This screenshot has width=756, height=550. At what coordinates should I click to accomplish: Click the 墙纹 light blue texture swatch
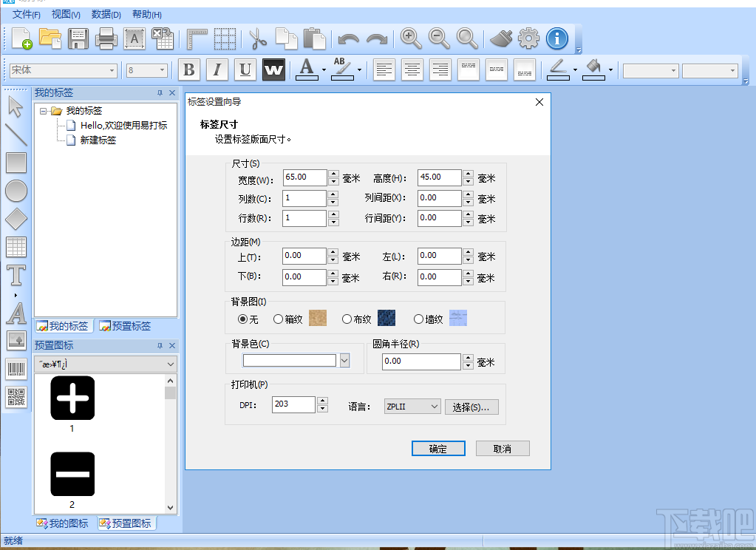tap(458, 319)
